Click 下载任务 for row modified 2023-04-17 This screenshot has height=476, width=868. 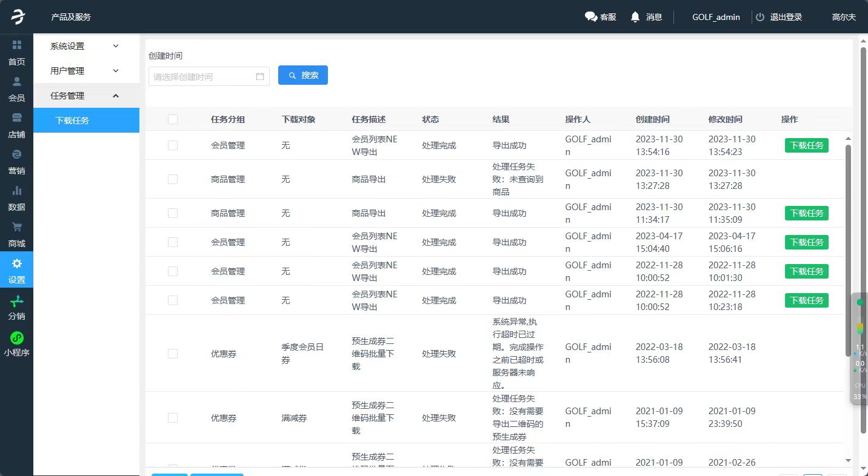[806, 242]
